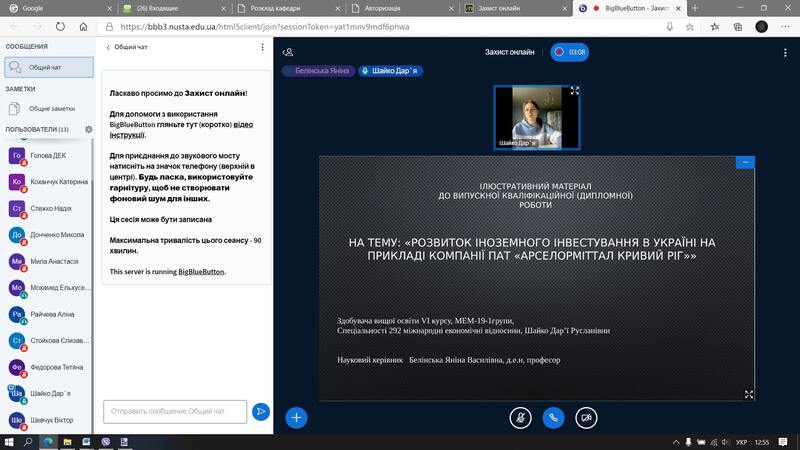Image resolution: width=800 pixels, height=450 pixels.
Task: Select user Шайко Дар'я in list
Action: [x=48, y=394]
